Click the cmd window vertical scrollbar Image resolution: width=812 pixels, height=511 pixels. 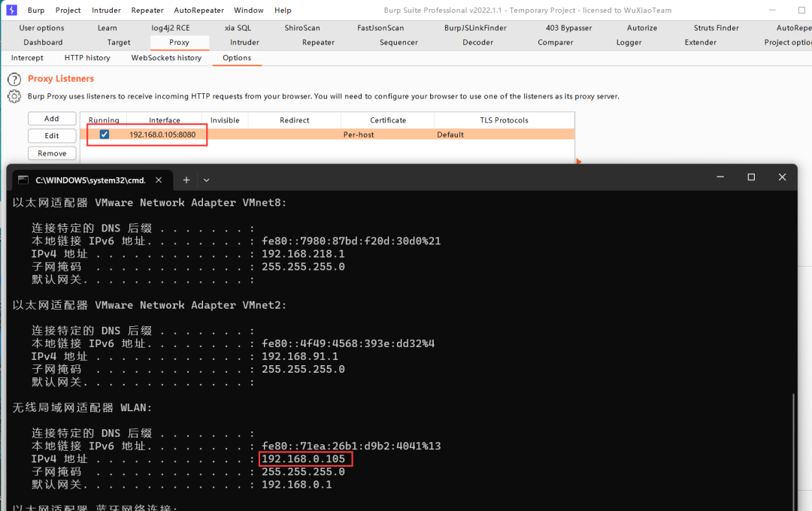[x=793, y=450]
